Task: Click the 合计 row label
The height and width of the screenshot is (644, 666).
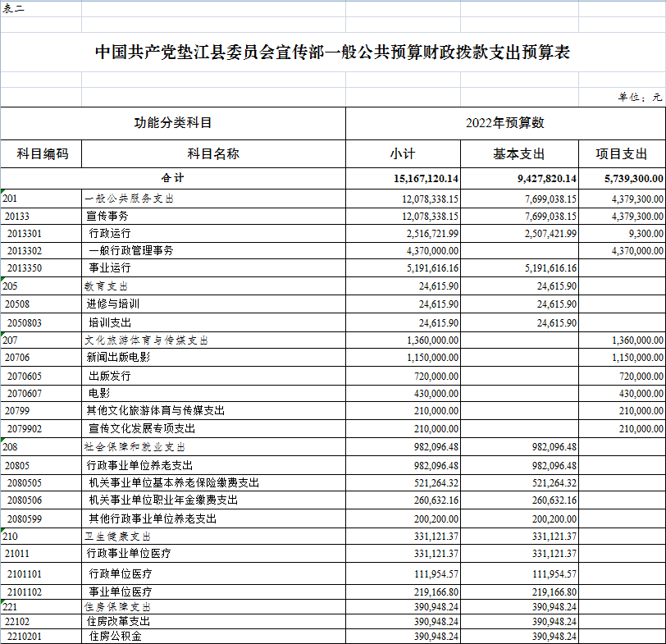Action: pyautogui.click(x=173, y=178)
